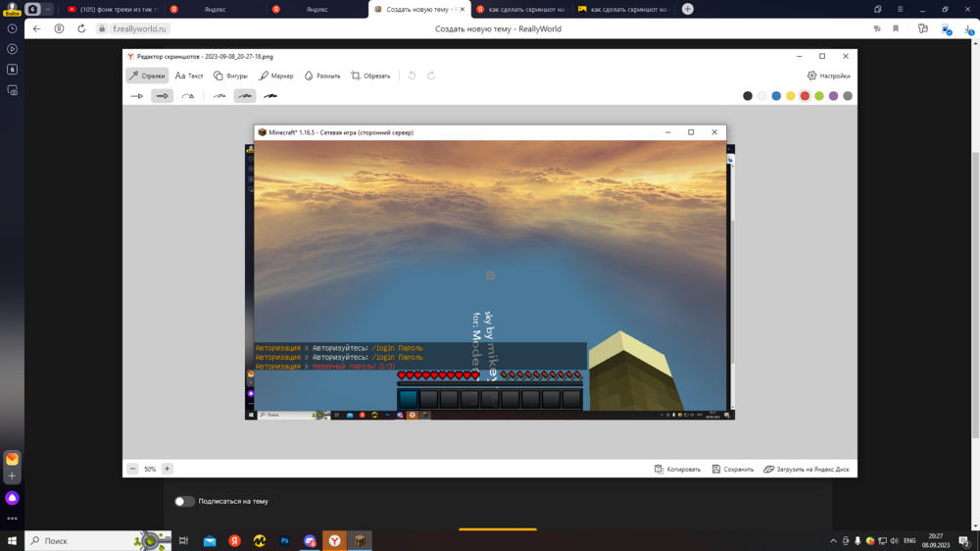
Task: Open the Mail app from taskbar
Action: coord(210,540)
